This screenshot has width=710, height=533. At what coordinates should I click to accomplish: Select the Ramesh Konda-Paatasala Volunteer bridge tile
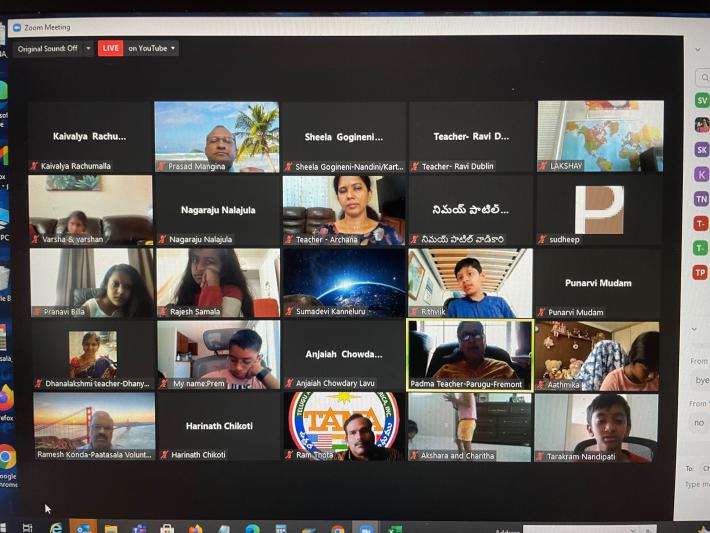(x=94, y=426)
